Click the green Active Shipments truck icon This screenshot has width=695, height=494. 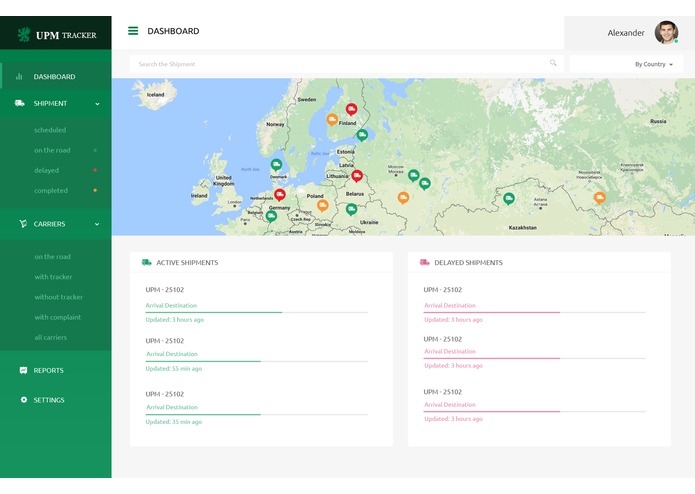click(146, 262)
